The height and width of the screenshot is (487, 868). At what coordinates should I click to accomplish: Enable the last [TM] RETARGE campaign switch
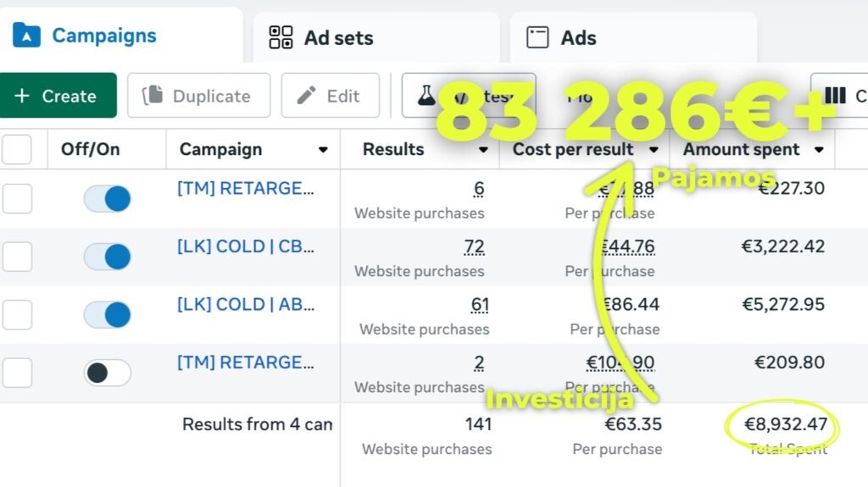107,373
